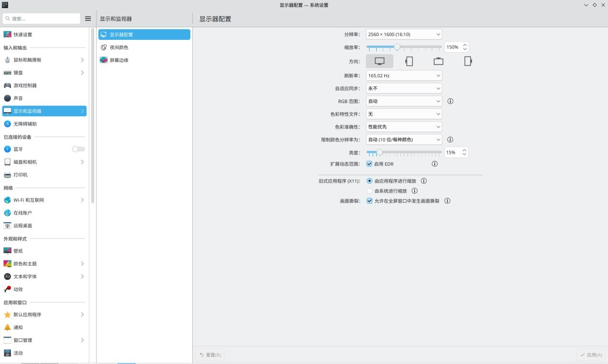Open 夜间颜色 settings page
The image size is (608, 364).
[119, 47]
